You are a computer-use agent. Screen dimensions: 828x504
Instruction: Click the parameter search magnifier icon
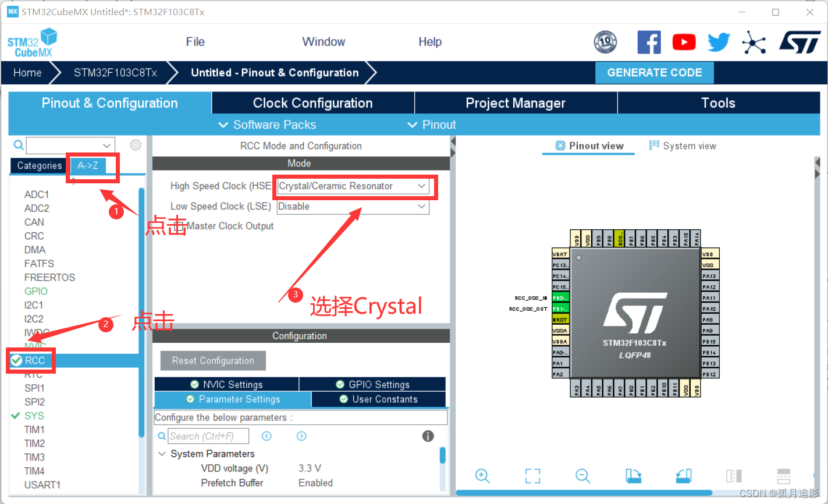coord(162,436)
